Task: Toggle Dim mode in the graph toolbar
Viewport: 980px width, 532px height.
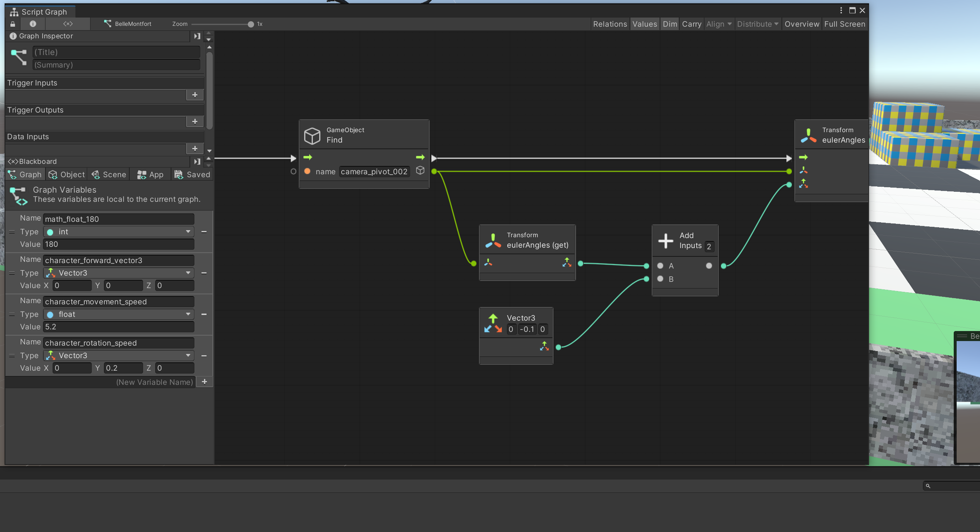Action: point(670,24)
